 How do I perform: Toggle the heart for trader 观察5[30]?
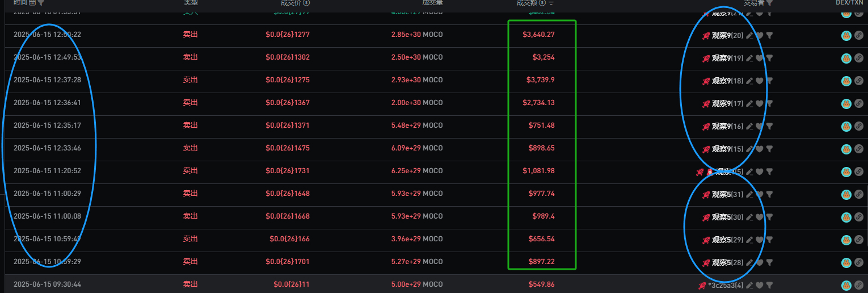[x=759, y=217]
